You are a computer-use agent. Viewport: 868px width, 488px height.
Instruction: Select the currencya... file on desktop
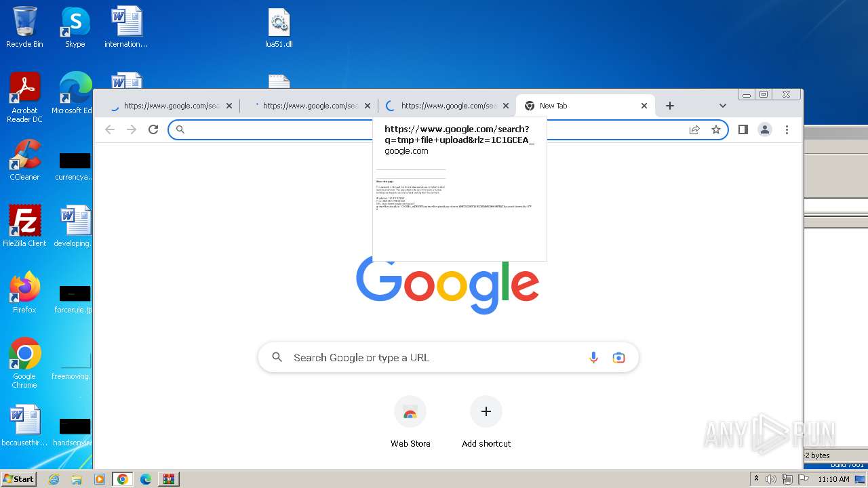[74, 167]
